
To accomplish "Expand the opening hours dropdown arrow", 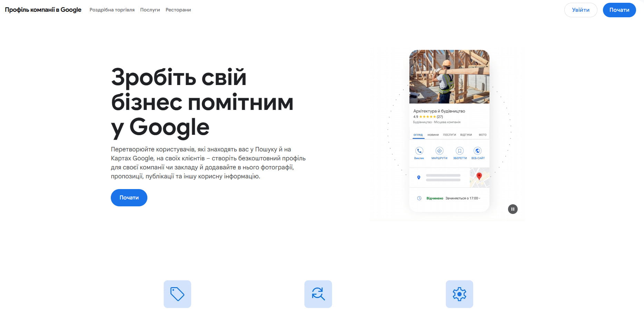I will coord(479,198).
